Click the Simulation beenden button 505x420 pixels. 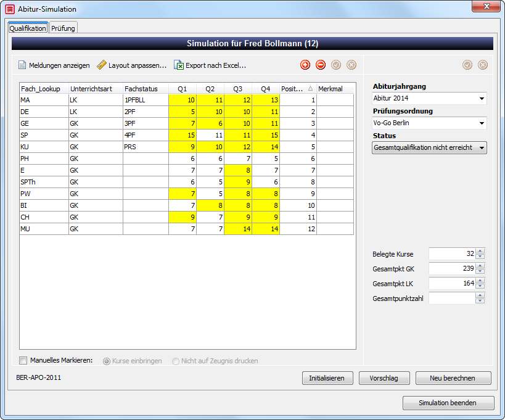[448, 403]
